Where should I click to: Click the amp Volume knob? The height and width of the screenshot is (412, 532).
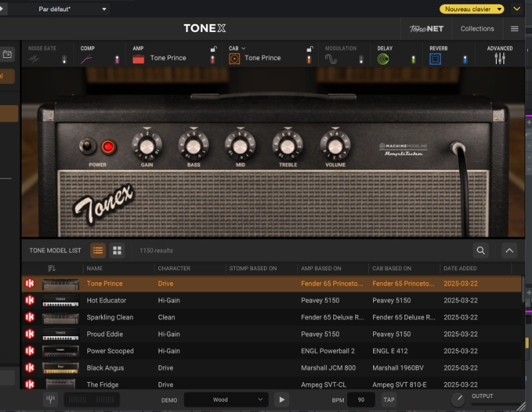tap(335, 146)
